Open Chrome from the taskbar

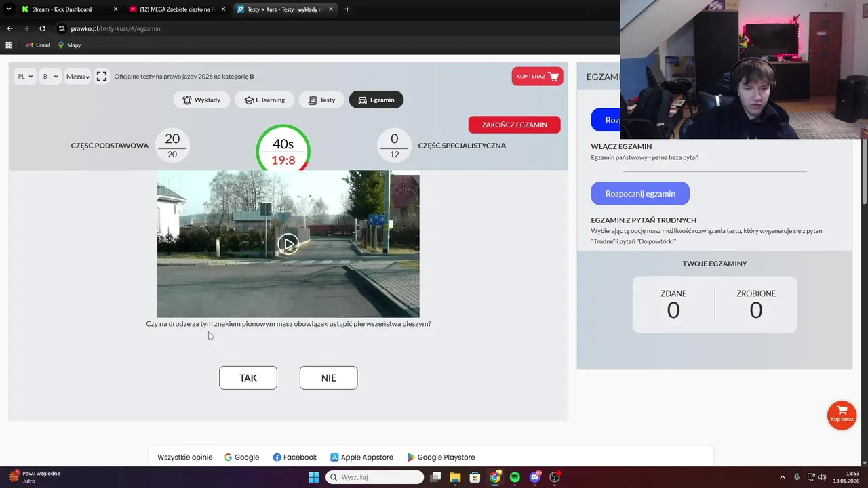(495, 477)
